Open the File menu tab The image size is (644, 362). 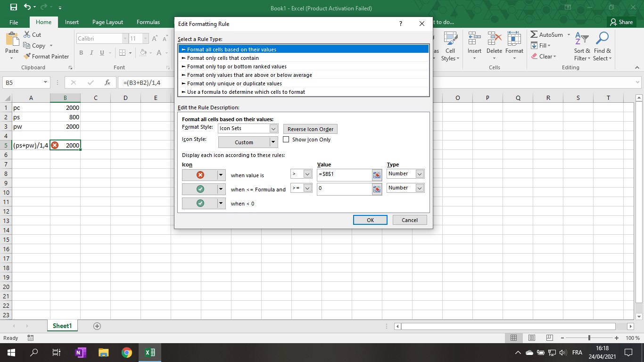(14, 22)
